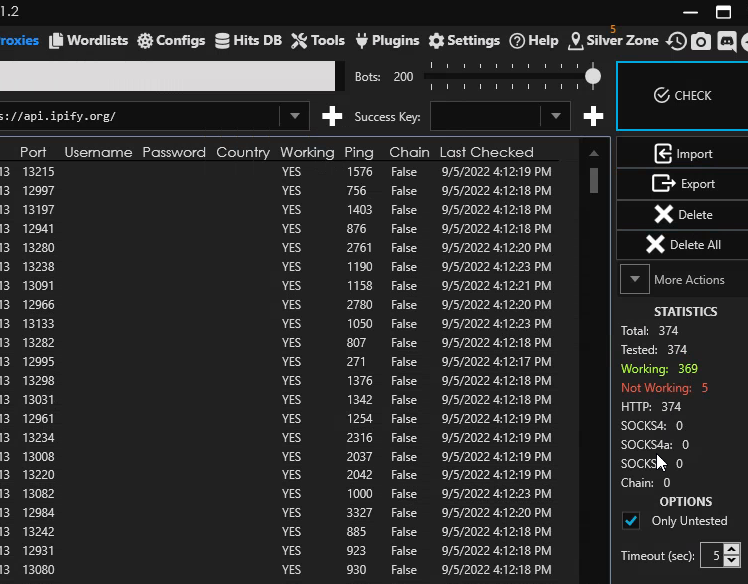Open the Help menu
This screenshot has width=748, height=584.
(x=534, y=41)
